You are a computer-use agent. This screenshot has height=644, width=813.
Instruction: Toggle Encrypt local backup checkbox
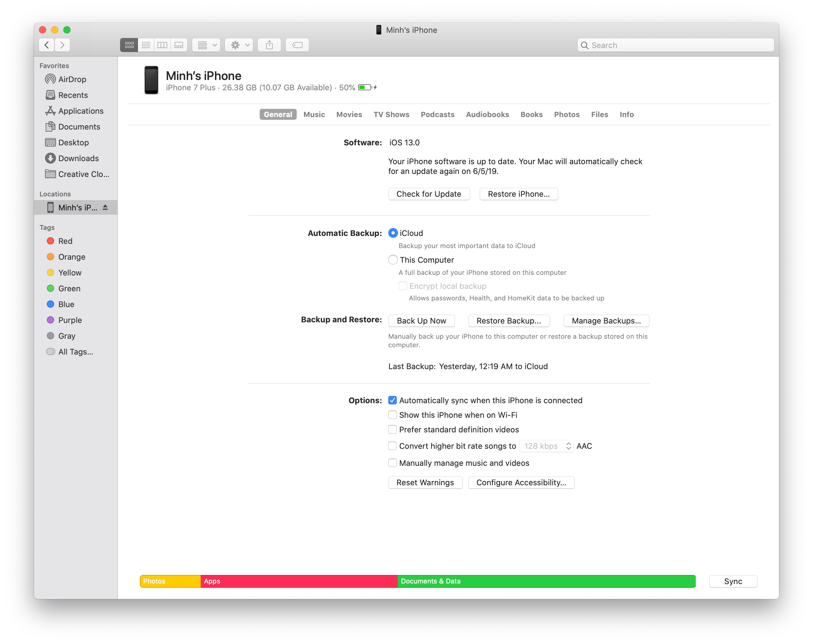pos(403,286)
